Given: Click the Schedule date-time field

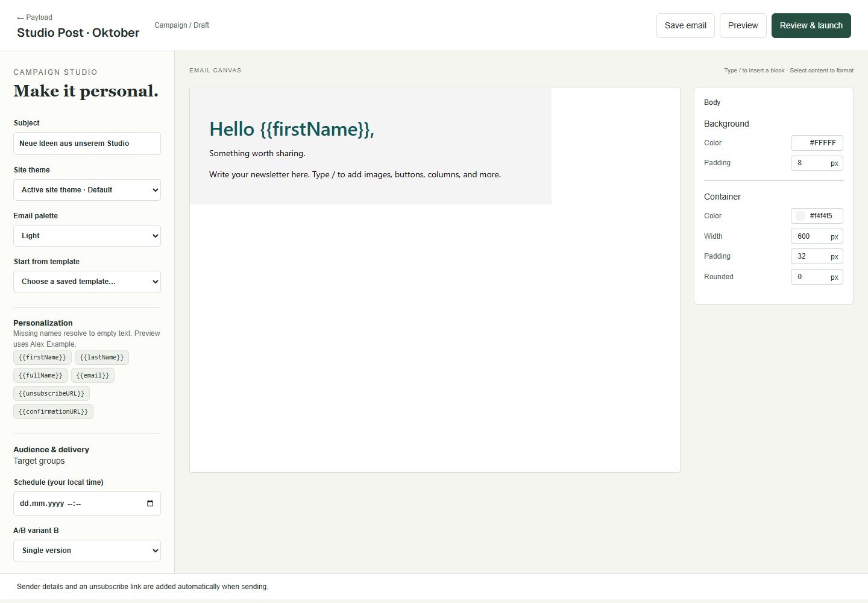Looking at the screenshot, I should point(87,504).
